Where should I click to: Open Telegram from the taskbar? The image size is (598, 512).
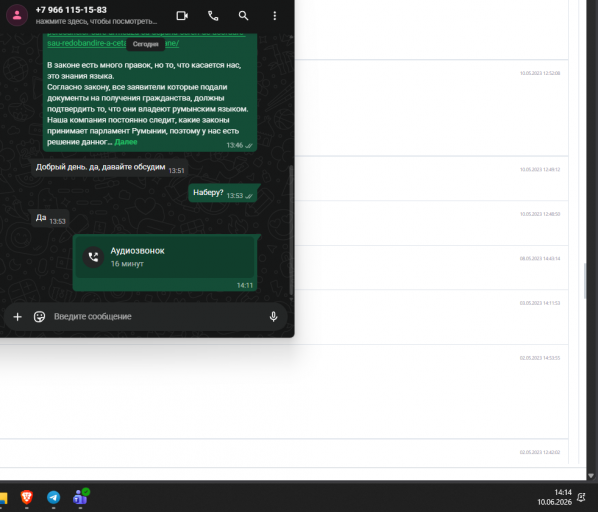[53, 498]
